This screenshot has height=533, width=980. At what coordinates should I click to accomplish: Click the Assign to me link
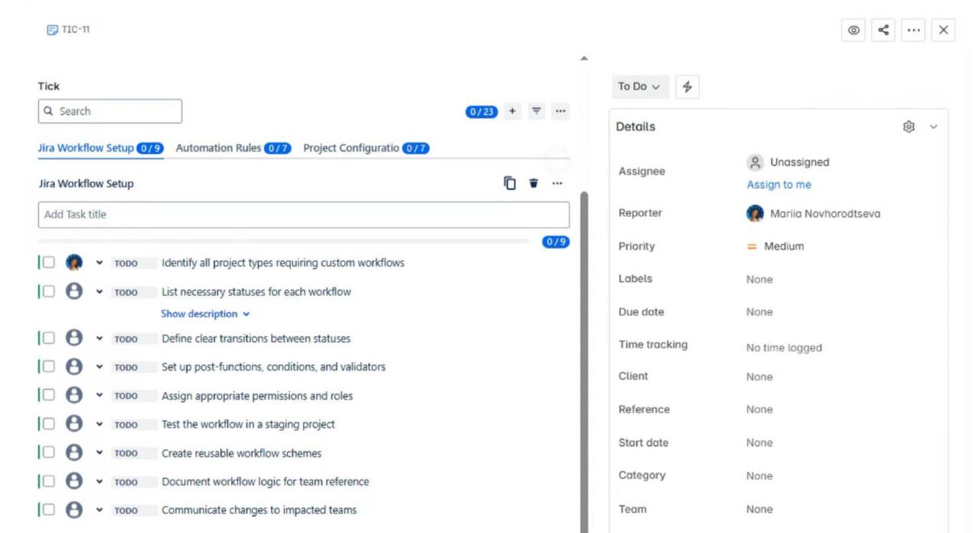pos(779,185)
